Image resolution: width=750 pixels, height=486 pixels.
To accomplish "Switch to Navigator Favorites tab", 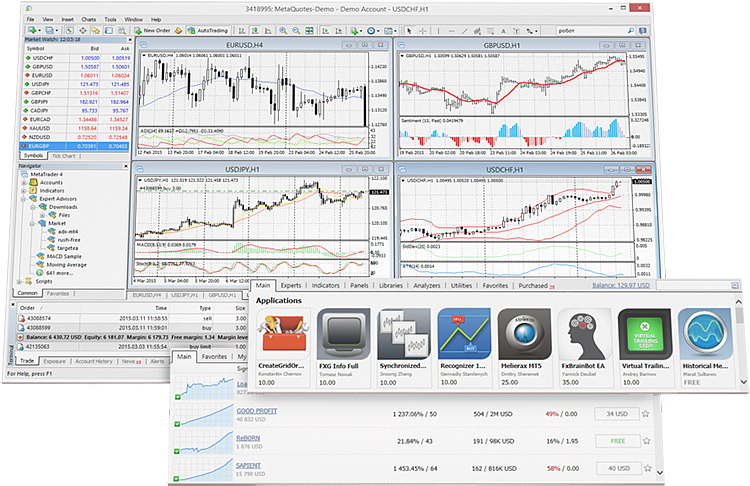I will click(x=58, y=294).
